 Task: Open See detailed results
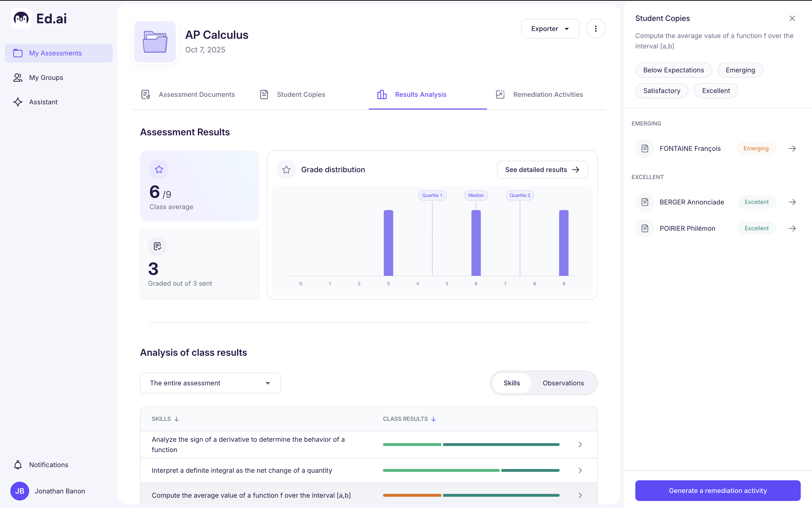542,170
